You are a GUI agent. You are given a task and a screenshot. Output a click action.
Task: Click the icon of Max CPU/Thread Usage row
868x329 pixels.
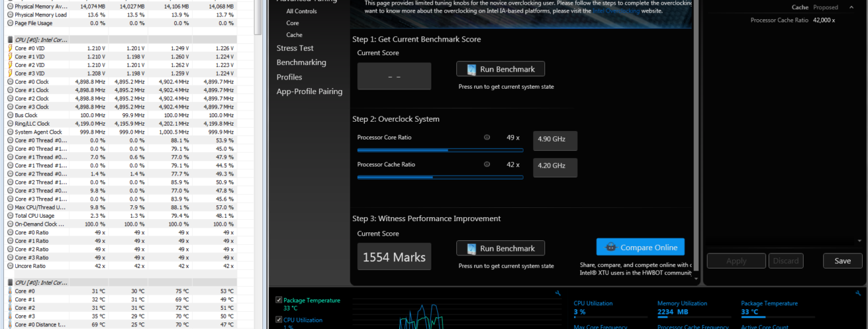(x=9, y=207)
